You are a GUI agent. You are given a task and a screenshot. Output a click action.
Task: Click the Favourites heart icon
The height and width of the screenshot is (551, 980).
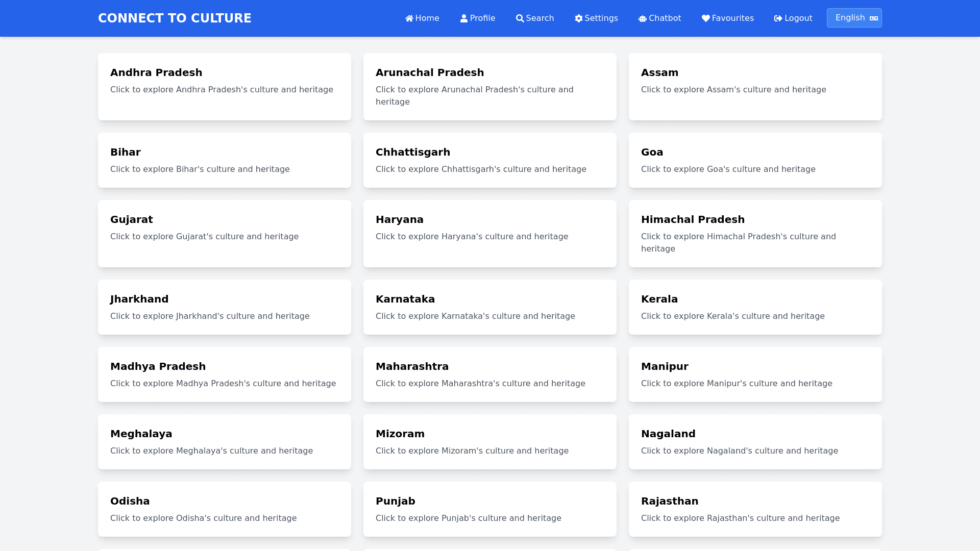point(705,18)
